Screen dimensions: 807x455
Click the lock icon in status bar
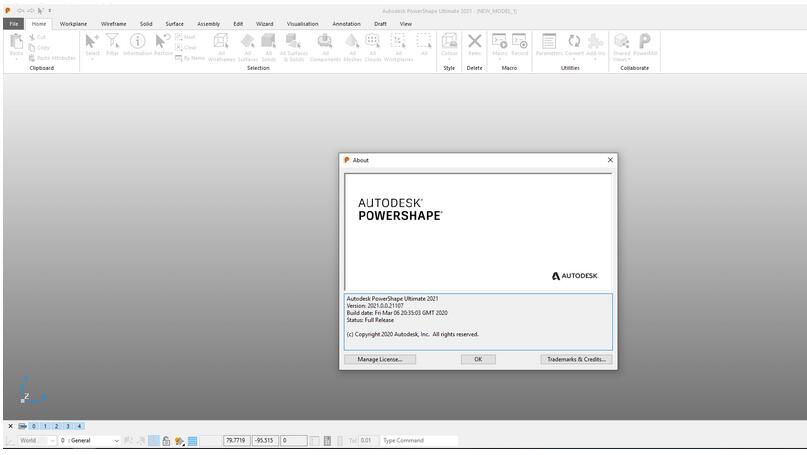coord(166,441)
